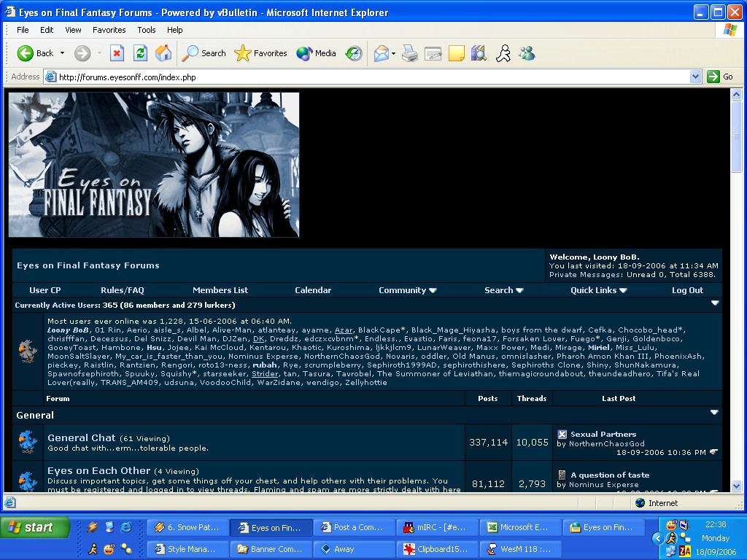
Task: Open the General Chat forum
Action: pyautogui.click(x=82, y=437)
